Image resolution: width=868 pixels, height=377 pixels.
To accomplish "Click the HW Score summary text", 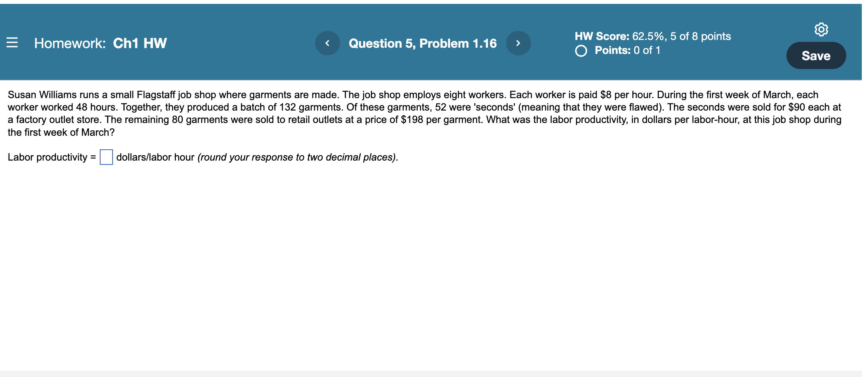I will point(653,36).
